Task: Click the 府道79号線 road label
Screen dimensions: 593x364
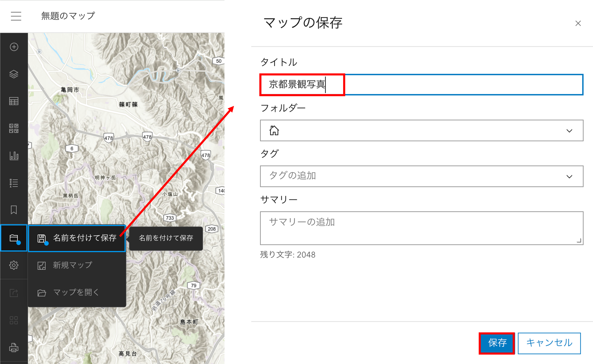Action: coord(164,300)
